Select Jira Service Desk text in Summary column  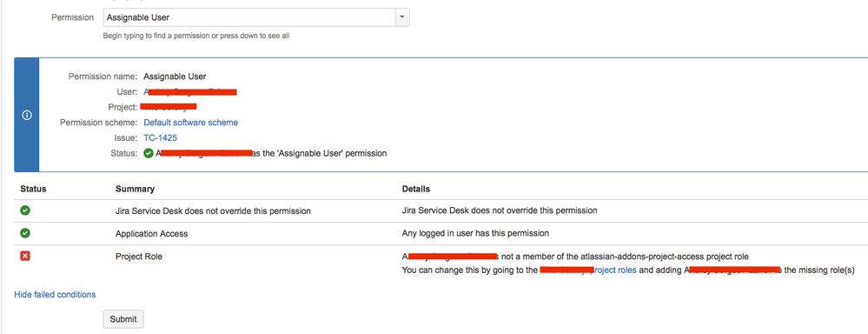click(213, 211)
